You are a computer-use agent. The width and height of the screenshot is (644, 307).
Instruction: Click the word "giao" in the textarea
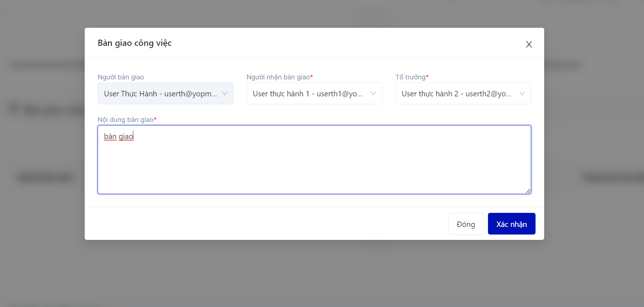126,136
